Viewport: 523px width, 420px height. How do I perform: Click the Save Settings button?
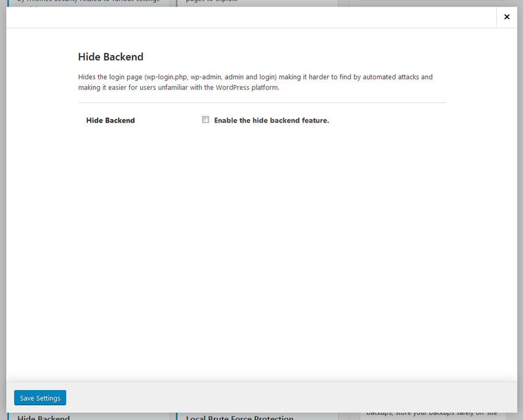[40, 398]
